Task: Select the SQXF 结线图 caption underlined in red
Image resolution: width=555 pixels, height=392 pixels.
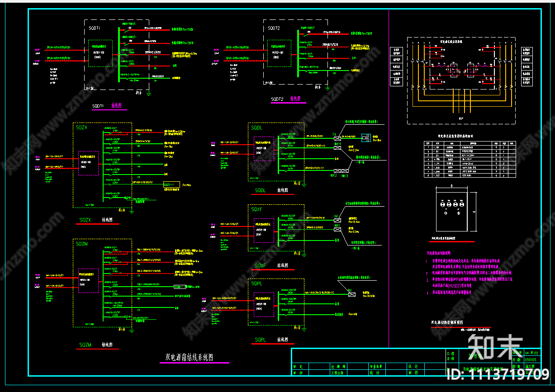Action: [271, 266]
